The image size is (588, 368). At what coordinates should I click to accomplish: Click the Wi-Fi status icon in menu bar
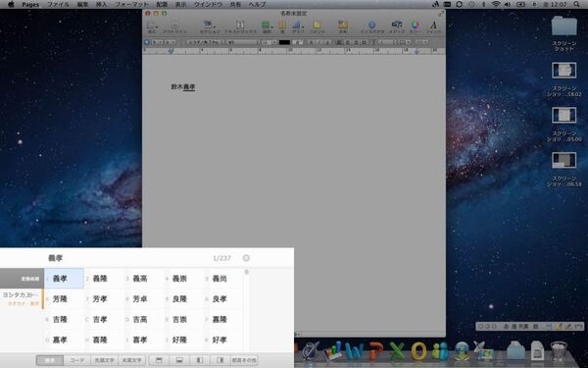click(x=496, y=4)
